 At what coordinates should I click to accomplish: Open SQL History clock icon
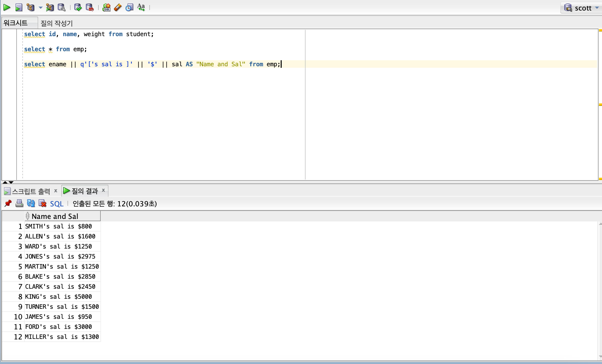pos(129,8)
